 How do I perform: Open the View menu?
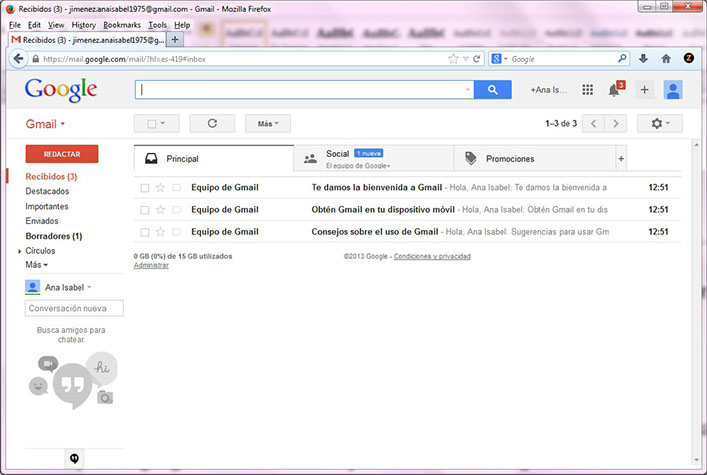point(56,25)
